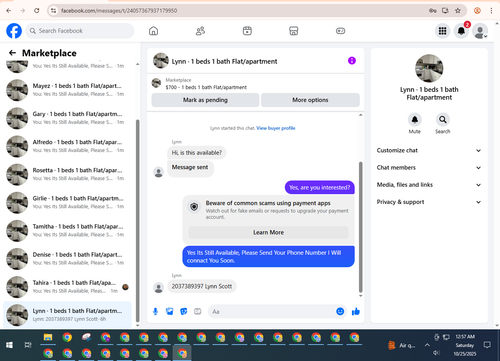Open the taskbar clock showing 12:57 AM
Image resolution: width=500 pixels, height=361 pixels.
[x=465, y=345]
